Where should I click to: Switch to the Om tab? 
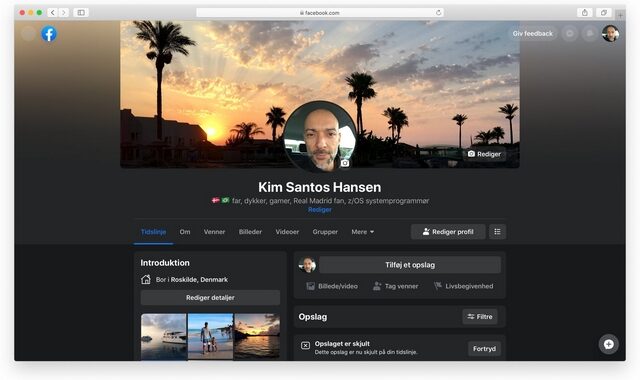185,232
